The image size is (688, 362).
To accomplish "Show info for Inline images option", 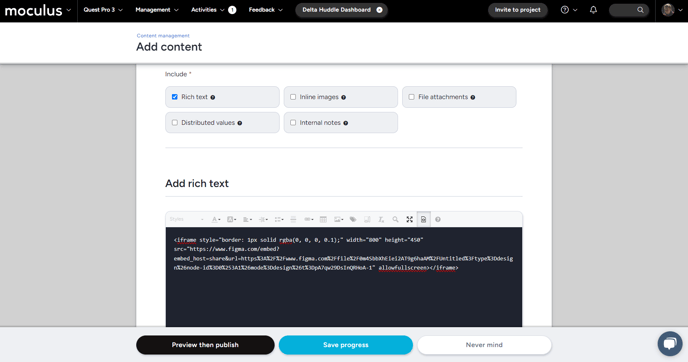I will tap(344, 97).
